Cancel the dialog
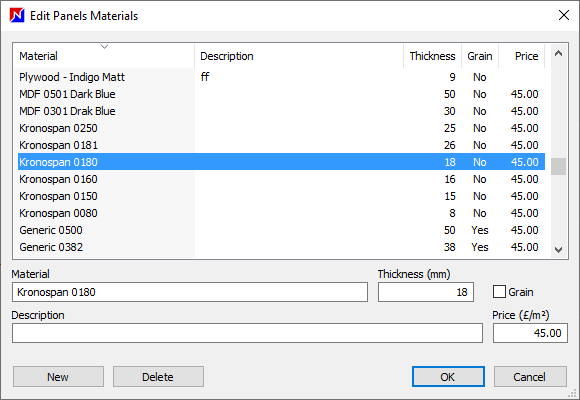The image size is (580, 400). (x=530, y=377)
